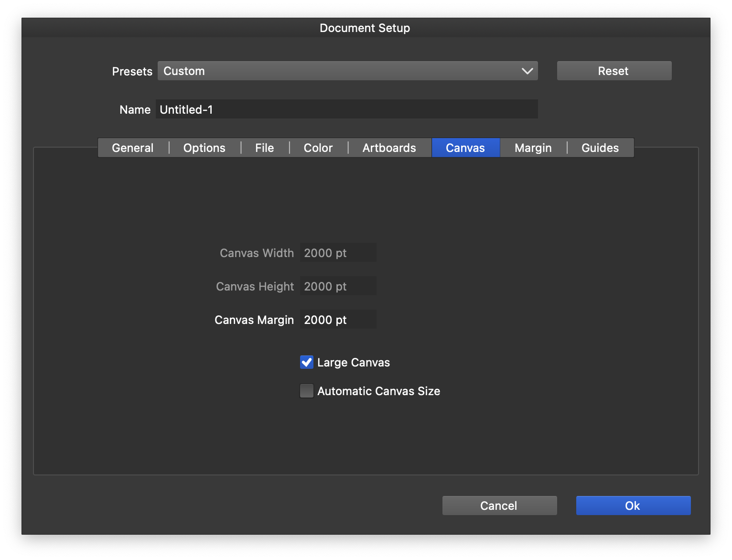This screenshot has width=732, height=560.
Task: Click the Canvas Width value field
Action: (338, 253)
